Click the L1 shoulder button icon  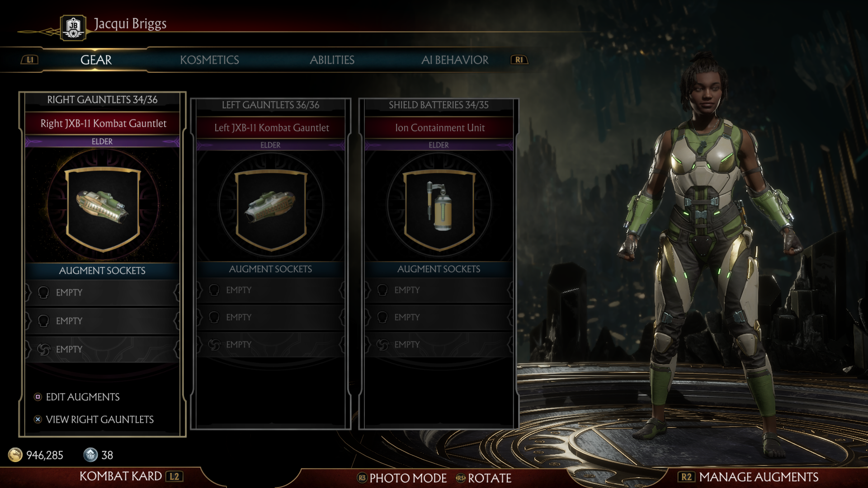tap(30, 60)
